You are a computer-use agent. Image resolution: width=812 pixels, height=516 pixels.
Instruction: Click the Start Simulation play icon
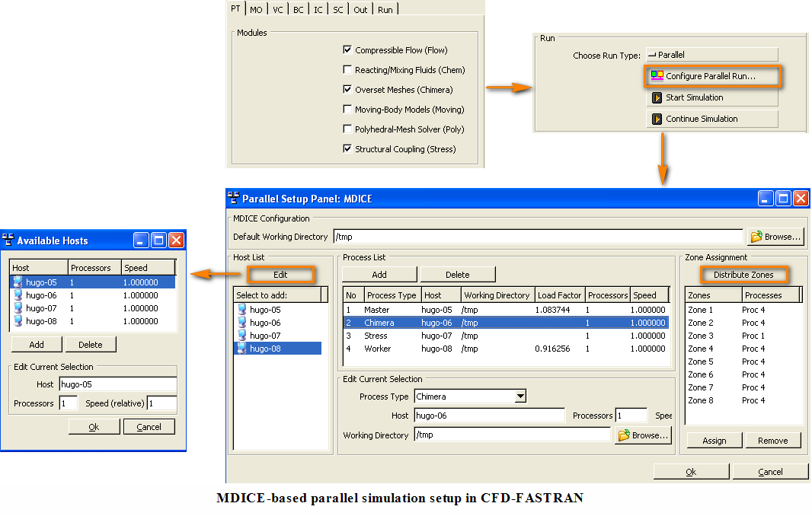pyautogui.click(x=657, y=97)
